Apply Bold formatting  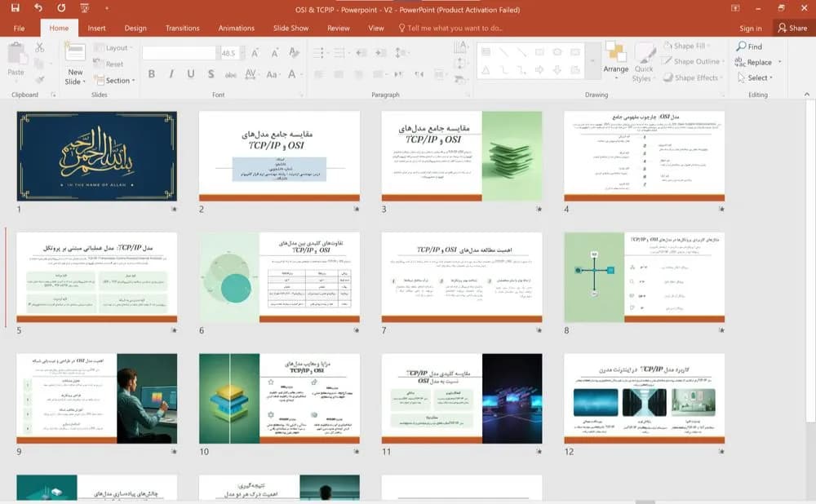point(152,74)
